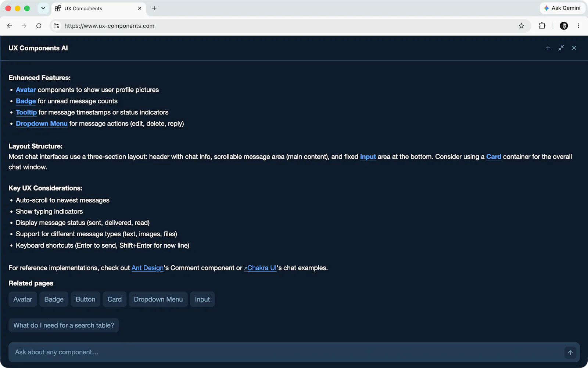Image resolution: width=588 pixels, height=368 pixels.
Task: Close the UX Components browser tab
Action: pos(140,8)
